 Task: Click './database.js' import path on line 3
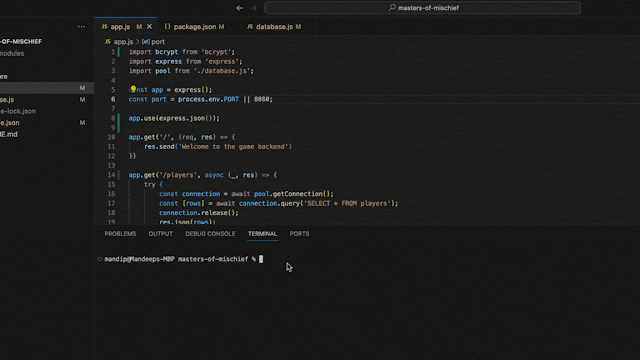click(223, 71)
